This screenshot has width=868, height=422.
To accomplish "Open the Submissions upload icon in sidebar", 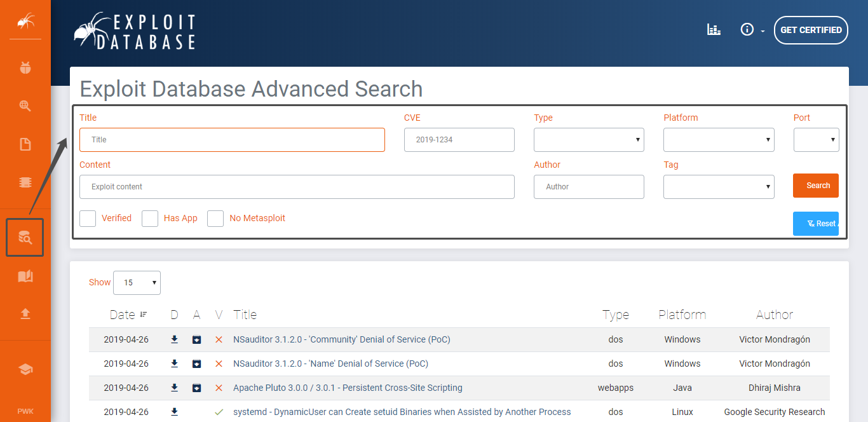I will click(25, 314).
